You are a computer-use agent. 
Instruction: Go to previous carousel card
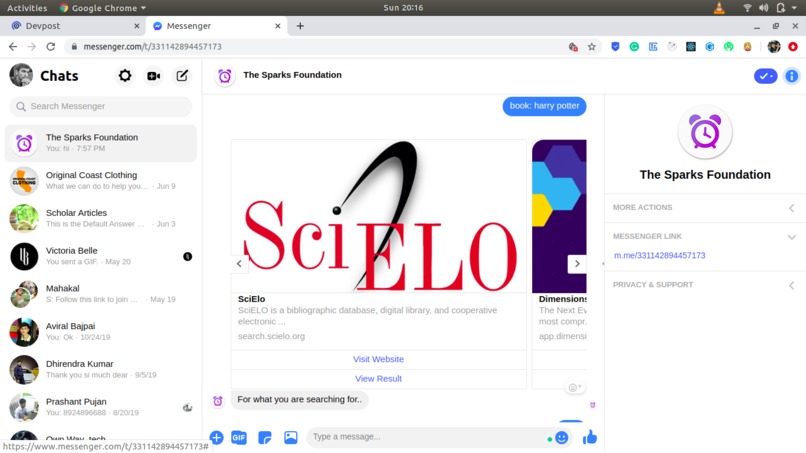pyautogui.click(x=239, y=264)
